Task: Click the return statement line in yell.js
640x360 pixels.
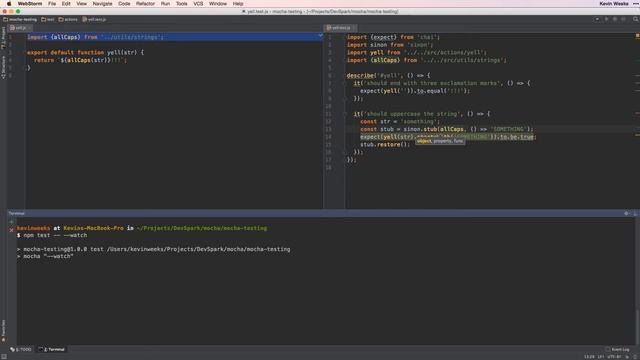Action: coord(80,60)
